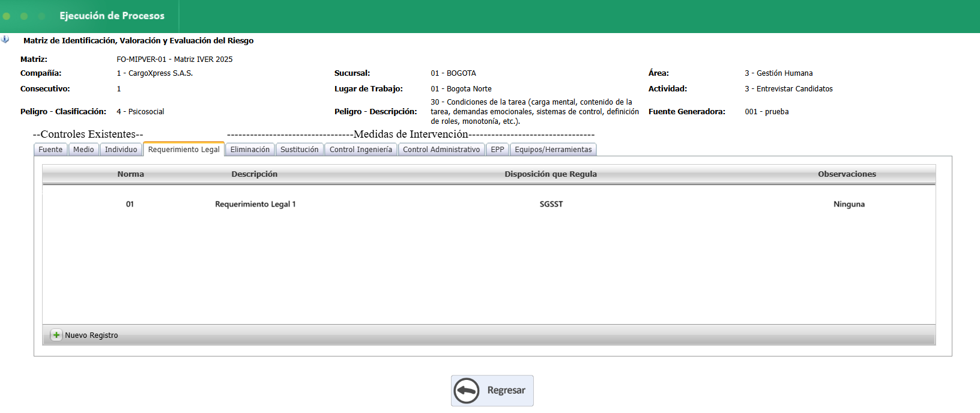The height and width of the screenshot is (413, 980).
Task: Click the 1 - CargoXpress S.A.S. company value
Action: 155,73
